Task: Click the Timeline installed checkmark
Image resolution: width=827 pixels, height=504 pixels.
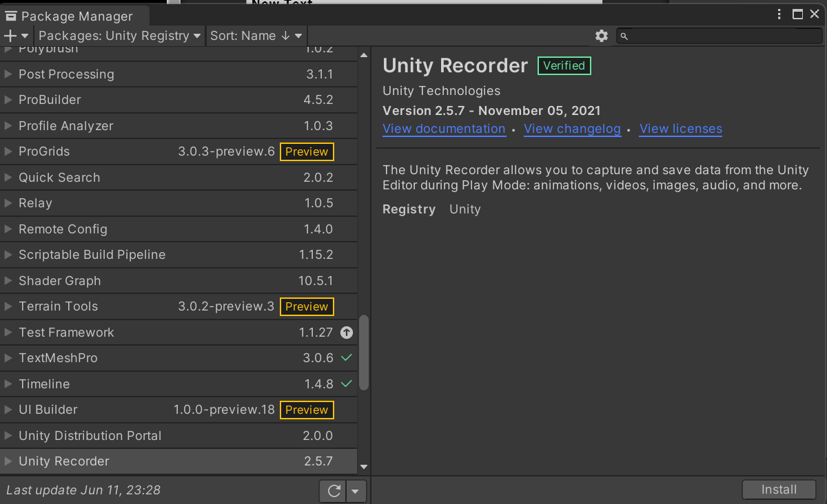Action: (347, 384)
